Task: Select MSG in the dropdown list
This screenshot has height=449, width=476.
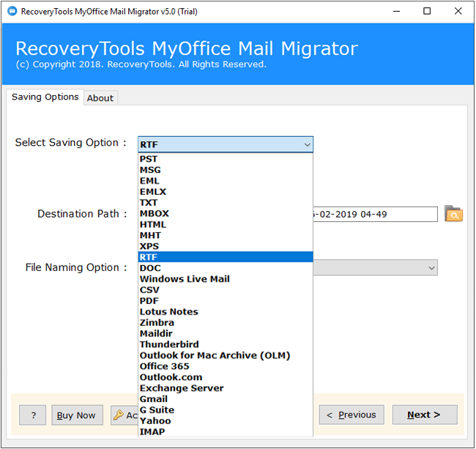Action: 226,170
